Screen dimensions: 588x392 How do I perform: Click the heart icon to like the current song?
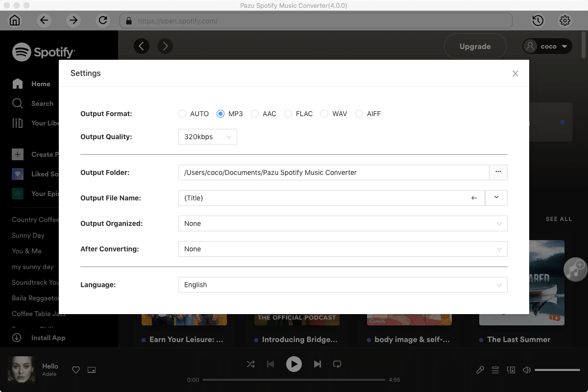(x=75, y=370)
